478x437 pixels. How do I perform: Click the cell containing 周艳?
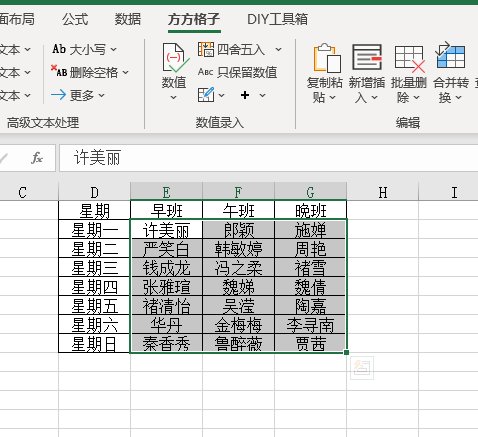[x=310, y=248]
